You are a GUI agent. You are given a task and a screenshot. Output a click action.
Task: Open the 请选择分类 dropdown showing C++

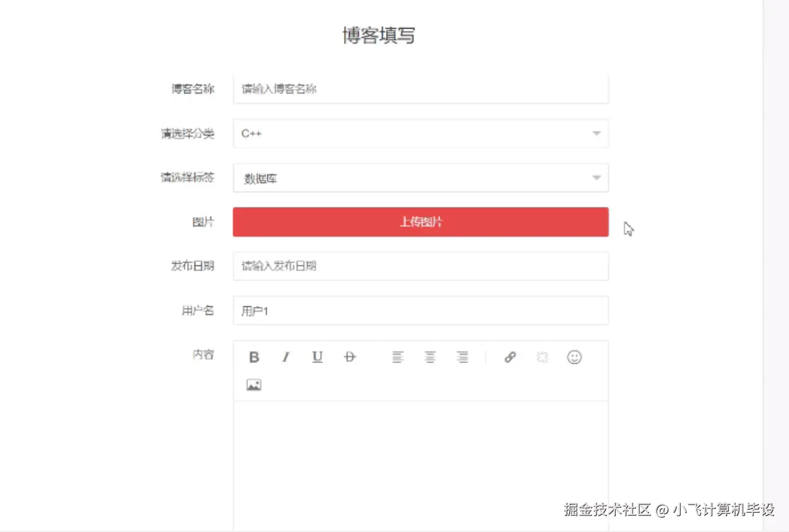[x=421, y=134]
